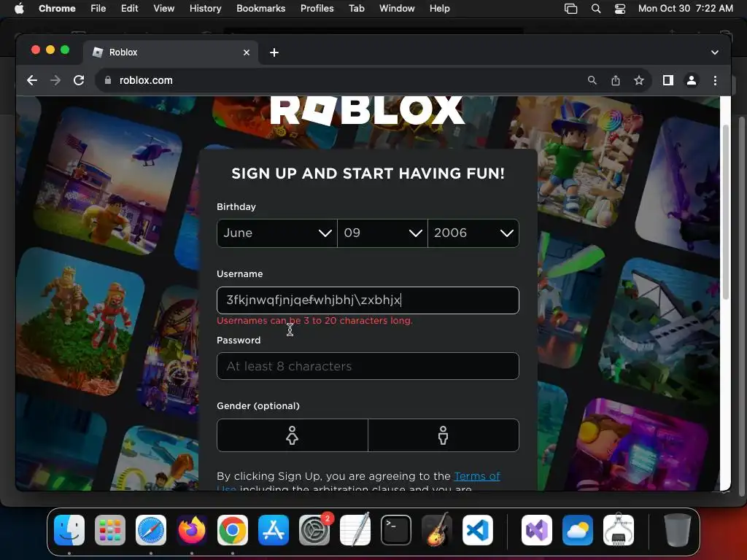747x560 pixels.
Task: Open the File menu
Action: 98,9
